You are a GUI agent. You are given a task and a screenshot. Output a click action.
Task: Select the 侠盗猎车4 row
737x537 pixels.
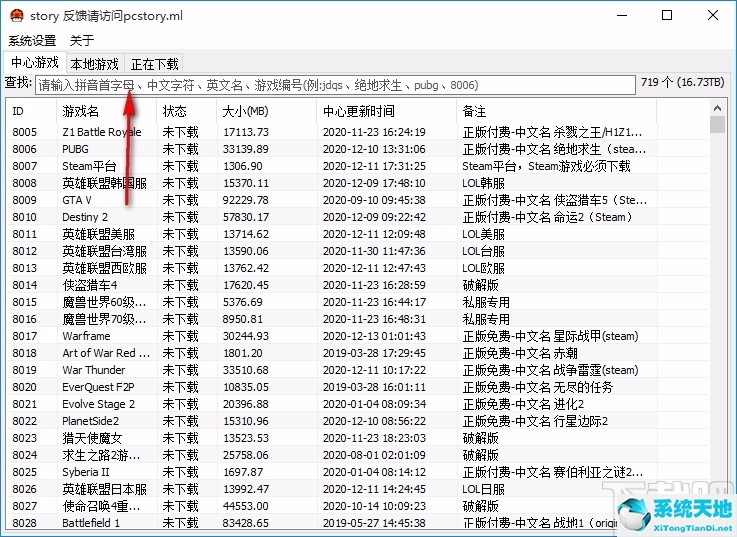click(x=358, y=285)
